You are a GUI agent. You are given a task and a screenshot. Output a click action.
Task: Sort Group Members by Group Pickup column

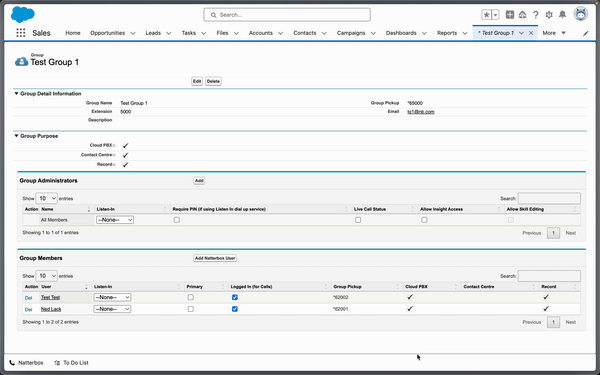coord(367,287)
